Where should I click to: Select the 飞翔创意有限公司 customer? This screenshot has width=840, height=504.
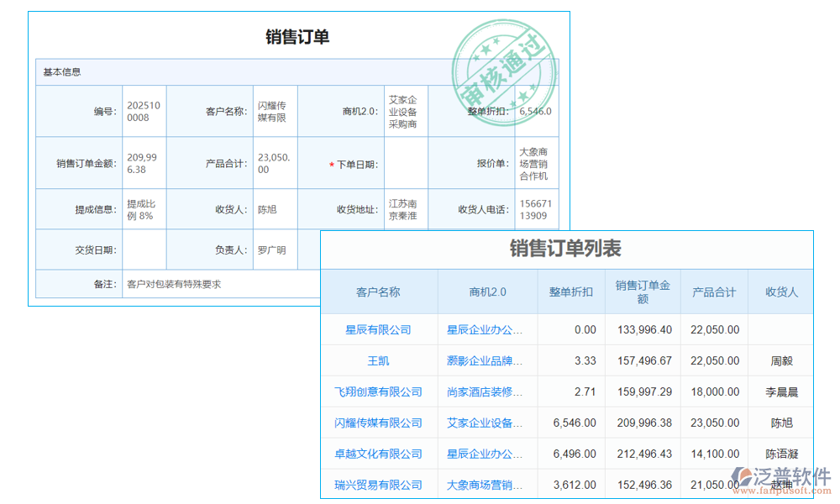(x=380, y=391)
